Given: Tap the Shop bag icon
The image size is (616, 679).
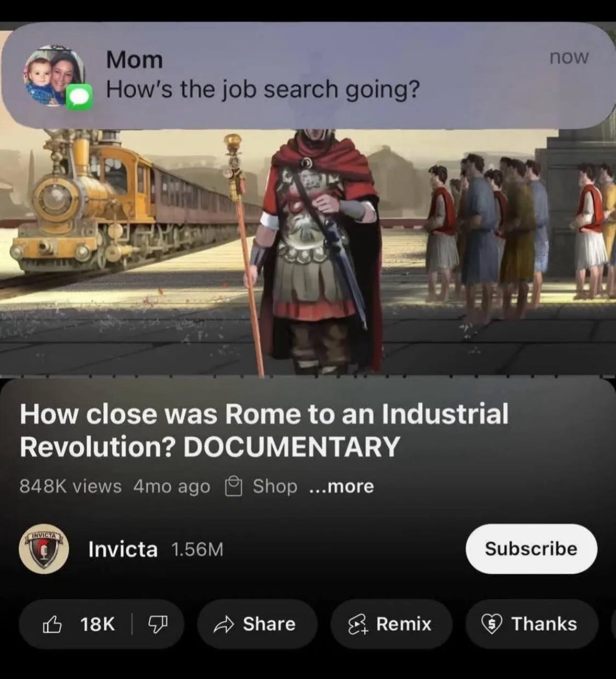Looking at the screenshot, I should tap(233, 487).
